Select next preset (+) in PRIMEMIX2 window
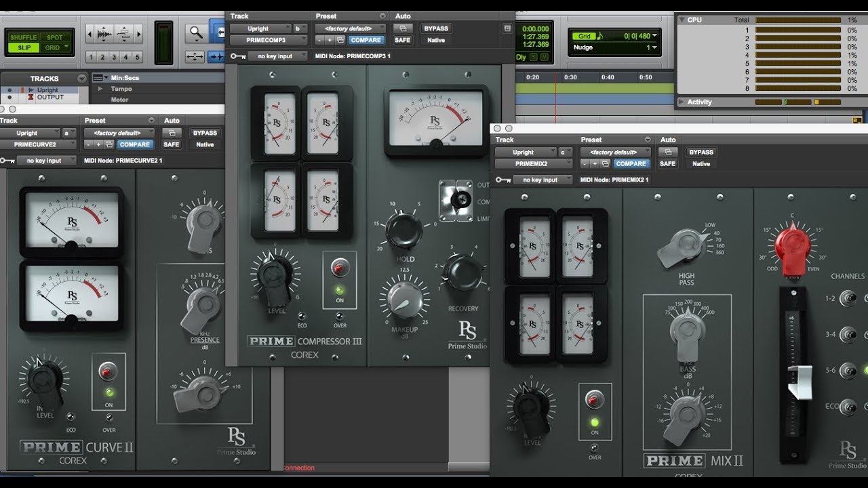The image size is (868, 488). (x=595, y=163)
